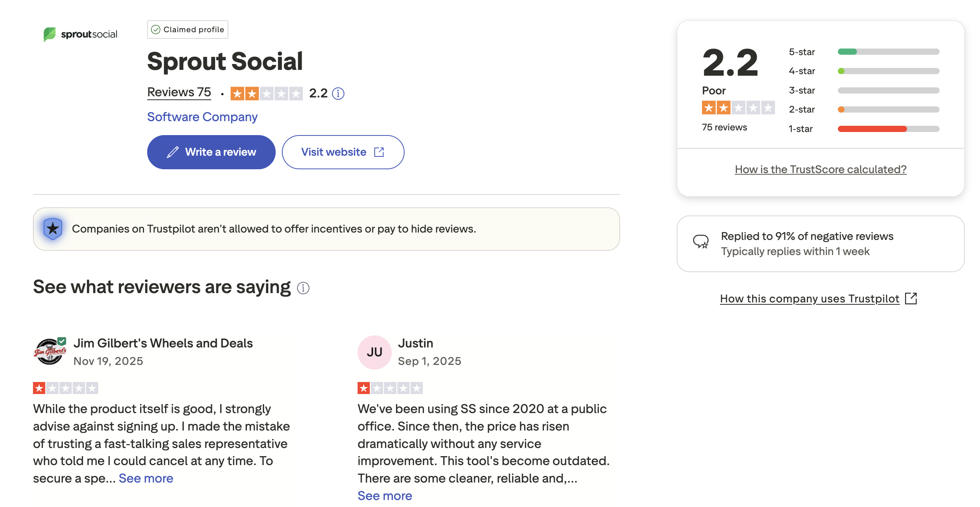Click the black star shield badge icon

pos(53,229)
